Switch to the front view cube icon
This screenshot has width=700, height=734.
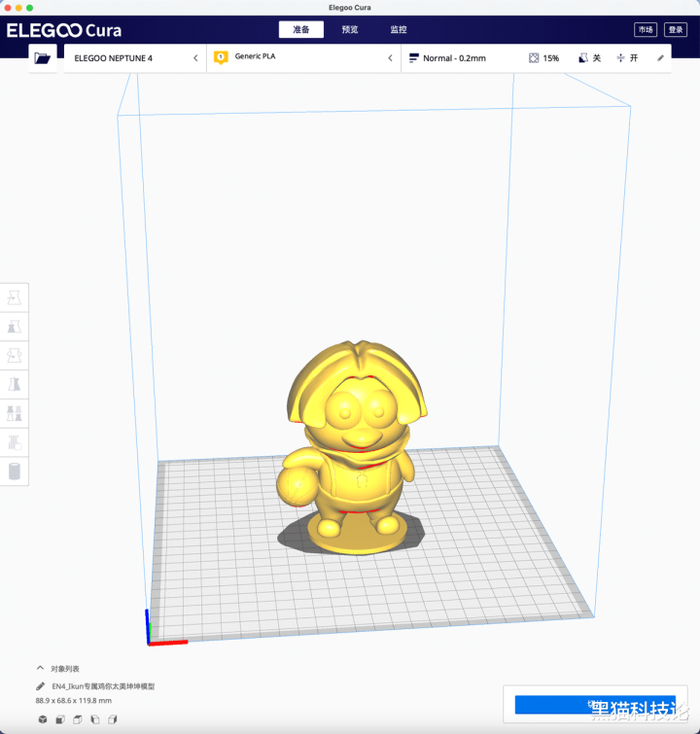pyautogui.click(x=60, y=719)
